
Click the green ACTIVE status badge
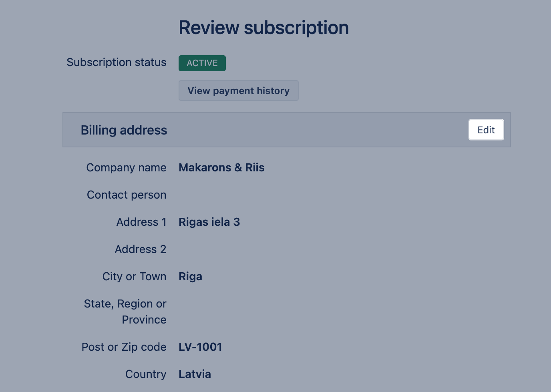tap(202, 63)
